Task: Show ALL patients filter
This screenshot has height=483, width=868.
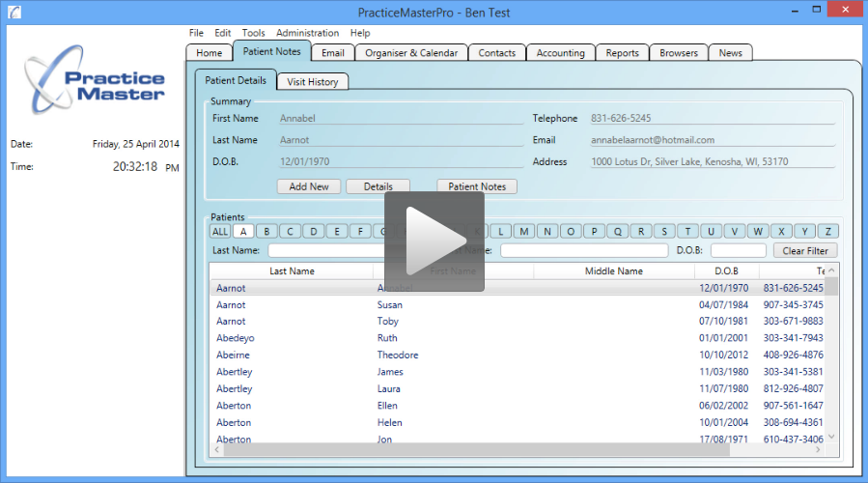Action: coord(220,232)
